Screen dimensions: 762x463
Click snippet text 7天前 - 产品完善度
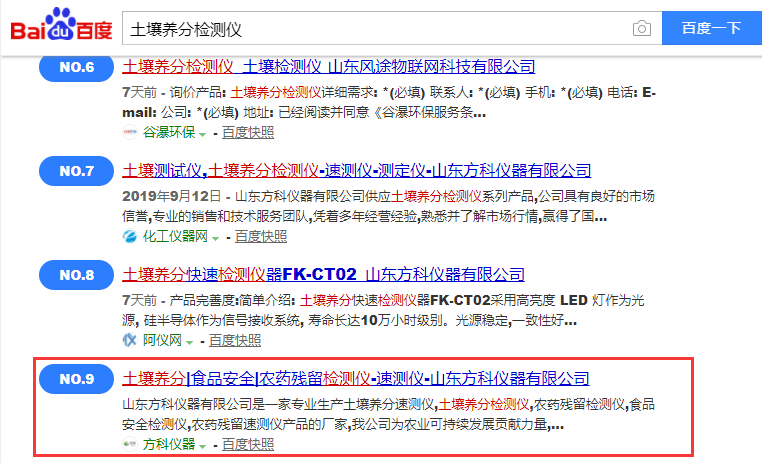coord(383,310)
